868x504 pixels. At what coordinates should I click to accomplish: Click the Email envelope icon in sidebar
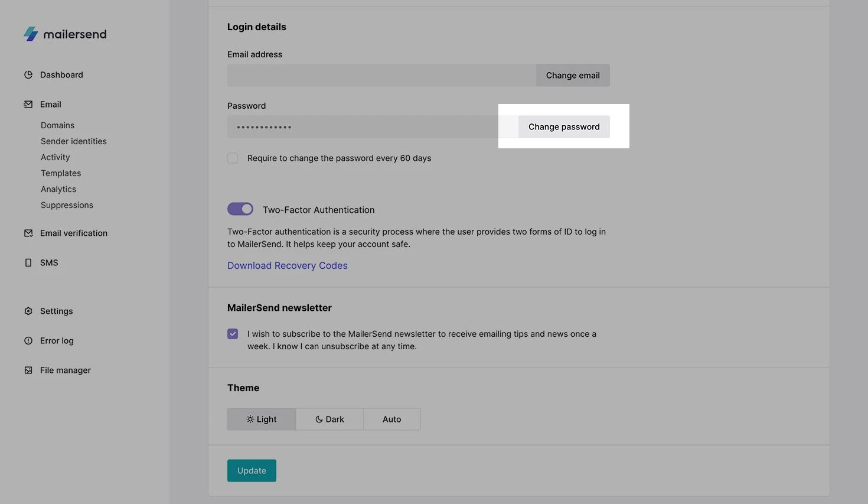point(28,105)
